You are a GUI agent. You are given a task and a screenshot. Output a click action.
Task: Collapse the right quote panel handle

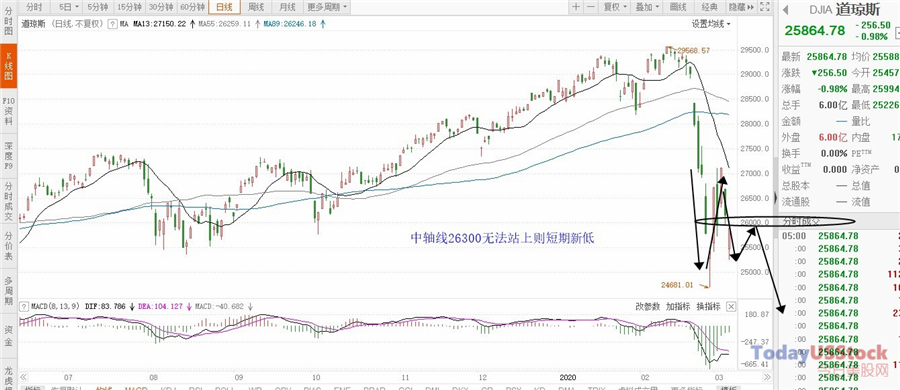tap(776, 199)
